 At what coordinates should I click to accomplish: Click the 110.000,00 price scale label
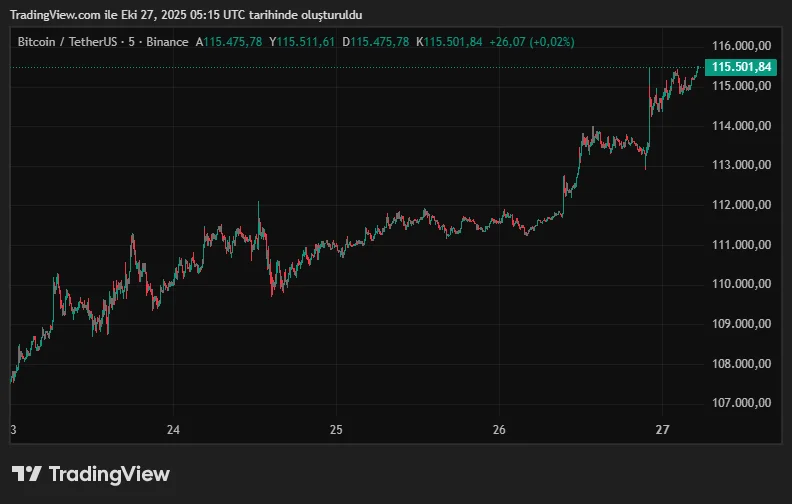tap(741, 284)
